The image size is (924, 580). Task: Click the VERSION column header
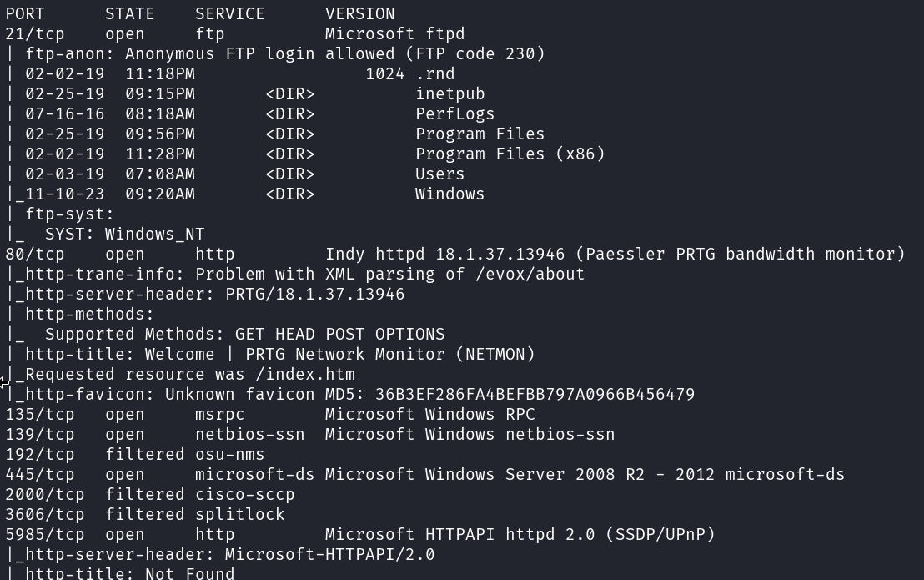[x=359, y=14]
